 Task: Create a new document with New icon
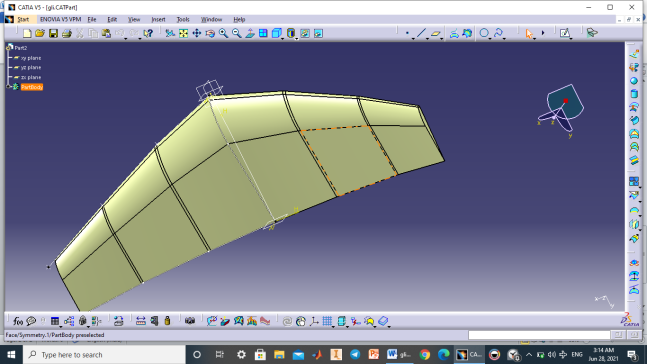(x=27, y=33)
